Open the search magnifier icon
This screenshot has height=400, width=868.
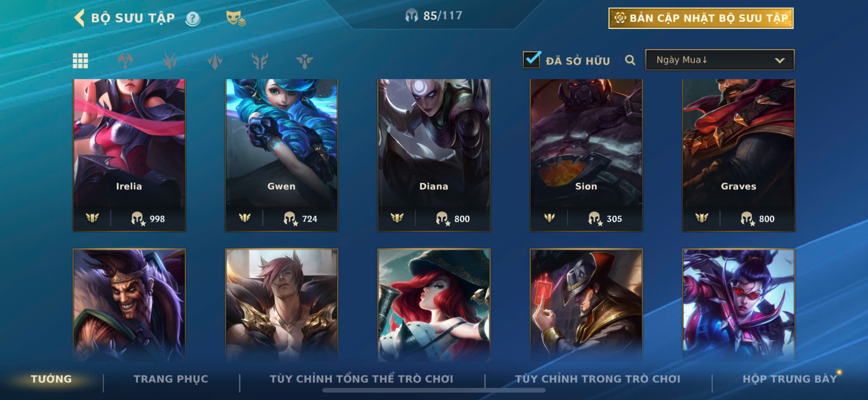coord(630,60)
